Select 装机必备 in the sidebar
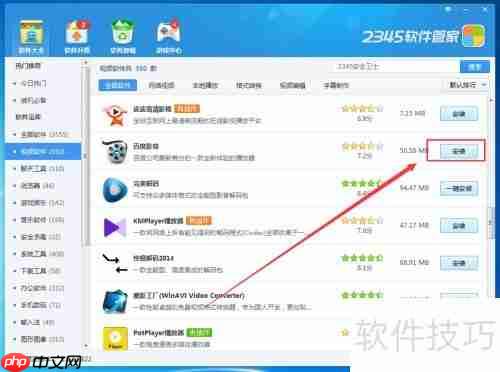 (33, 100)
